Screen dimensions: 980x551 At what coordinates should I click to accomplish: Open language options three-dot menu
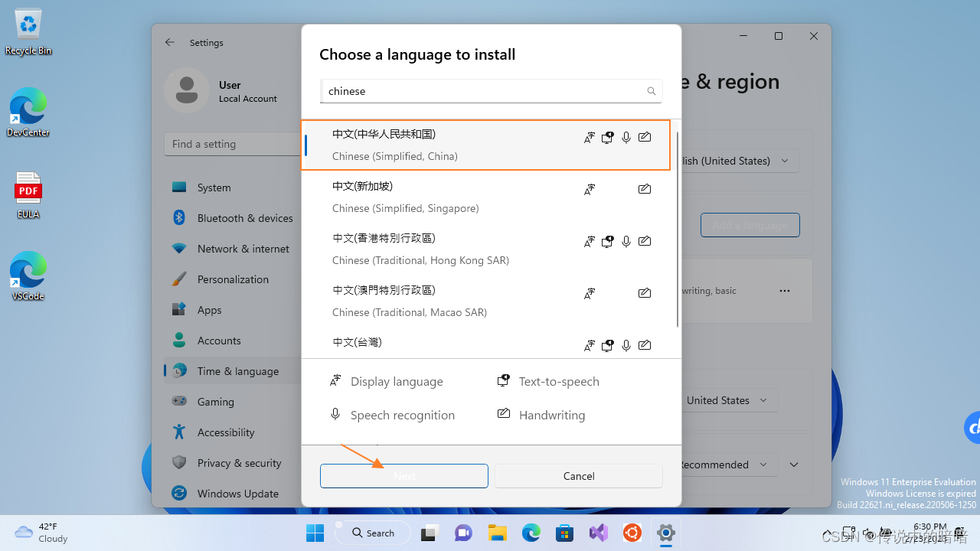(x=785, y=291)
